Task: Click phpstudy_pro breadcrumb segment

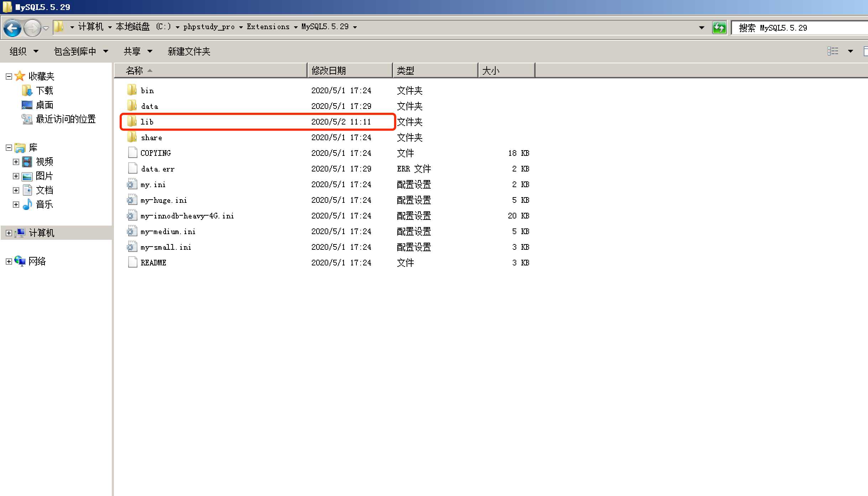Action: pyautogui.click(x=209, y=27)
